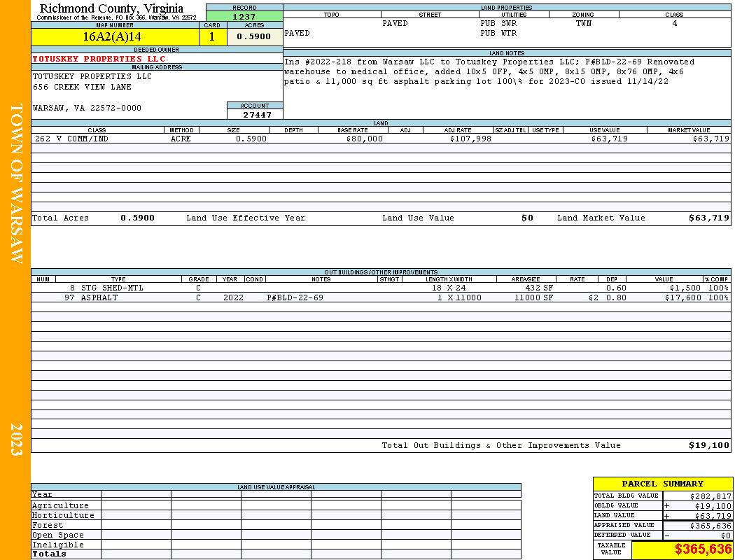This screenshot has width=735, height=560.
Task: Click Land Market Value total $63,719
Action: tap(709, 218)
